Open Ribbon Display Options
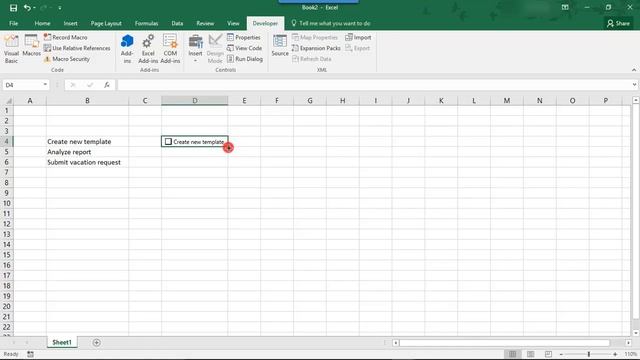This screenshot has width=640, height=360. (x=565, y=7)
